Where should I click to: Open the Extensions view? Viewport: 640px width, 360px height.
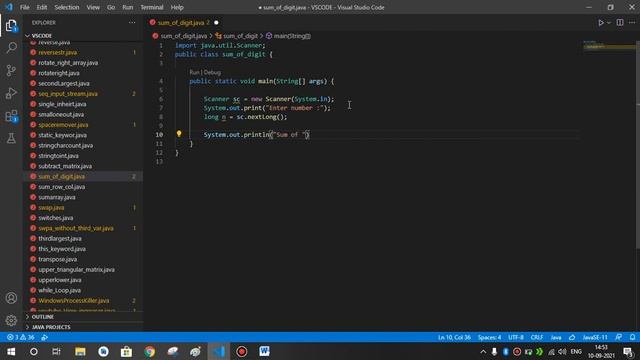tap(11, 116)
